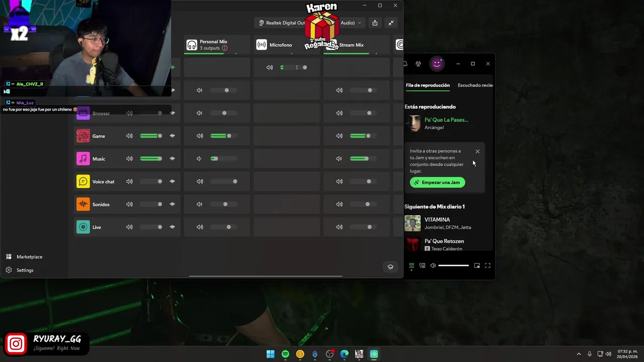Click the Spotify queue icon in player bar
The width and height of the screenshot is (644, 362).
click(x=411, y=265)
